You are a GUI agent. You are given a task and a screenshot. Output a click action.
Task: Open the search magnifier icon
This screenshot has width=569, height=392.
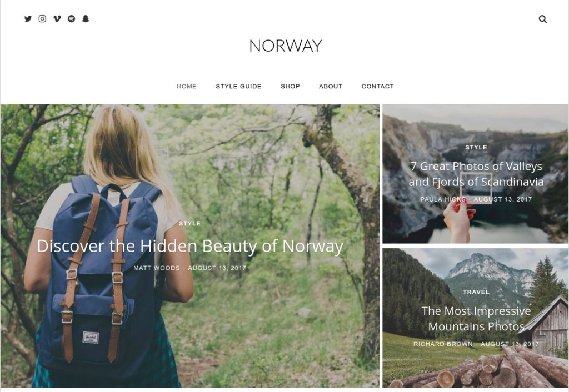tap(542, 19)
